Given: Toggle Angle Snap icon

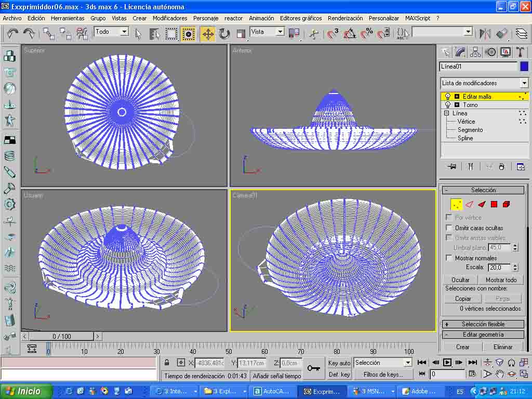Looking at the screenshot, I should point(350,34).
